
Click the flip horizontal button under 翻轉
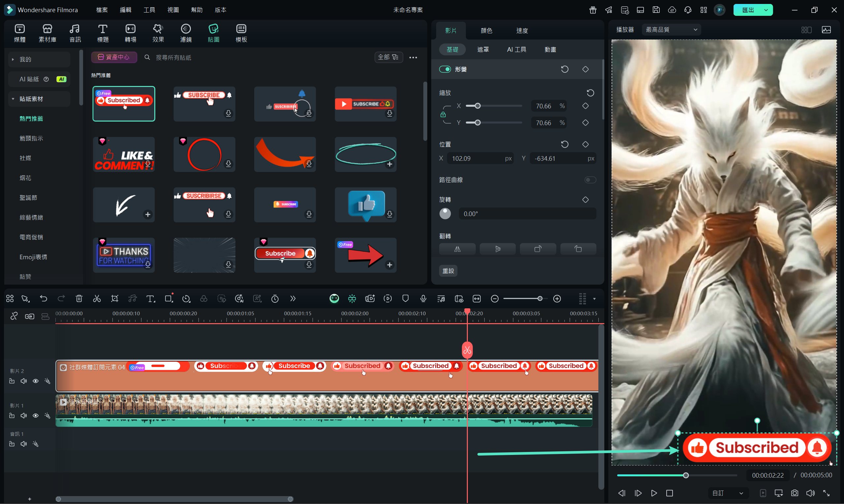(457, 249)
